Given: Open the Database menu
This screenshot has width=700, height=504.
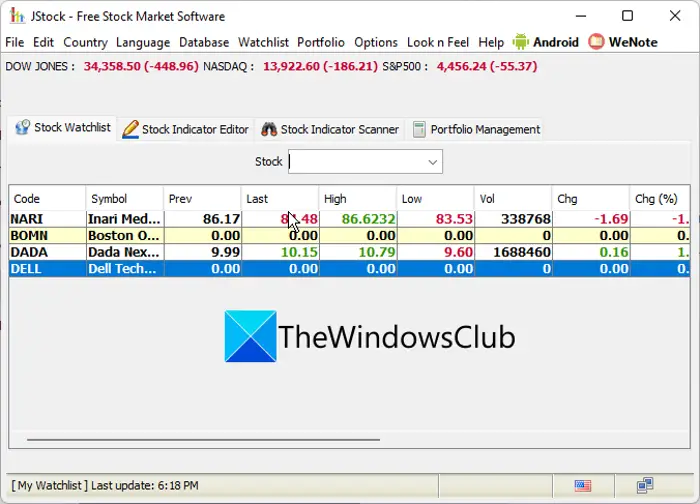Looking at the screenshot, I should pos(204,42).
